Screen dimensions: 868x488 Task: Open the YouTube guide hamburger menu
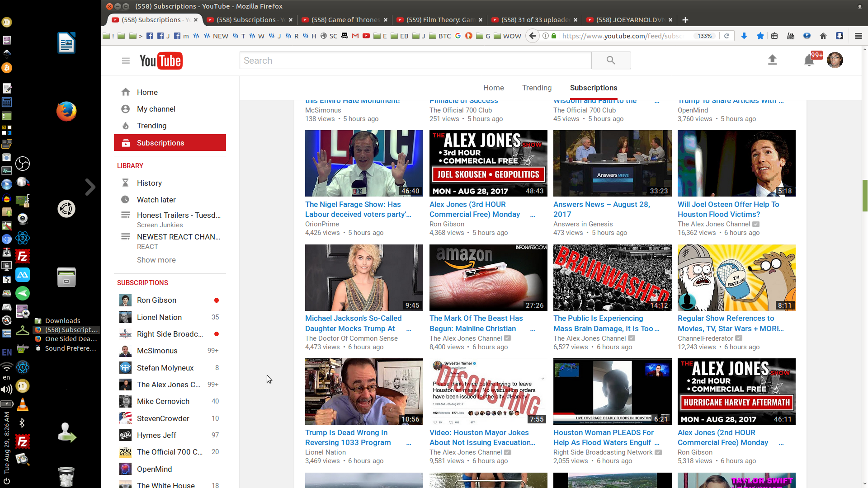[x=126, y=61]
